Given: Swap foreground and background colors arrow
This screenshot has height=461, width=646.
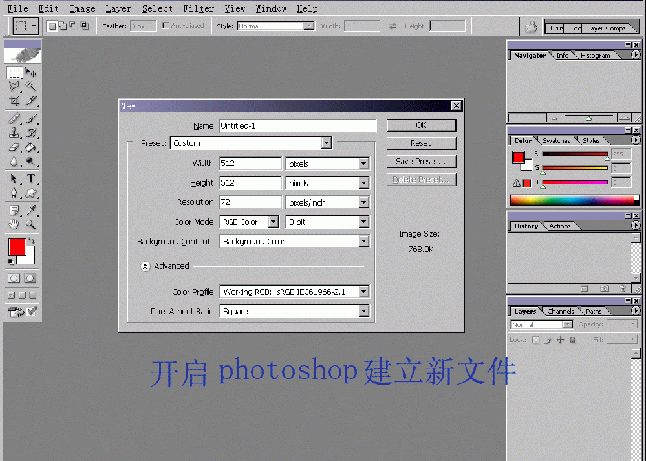Looking at the screenshot, I should (x=31, y=241).
